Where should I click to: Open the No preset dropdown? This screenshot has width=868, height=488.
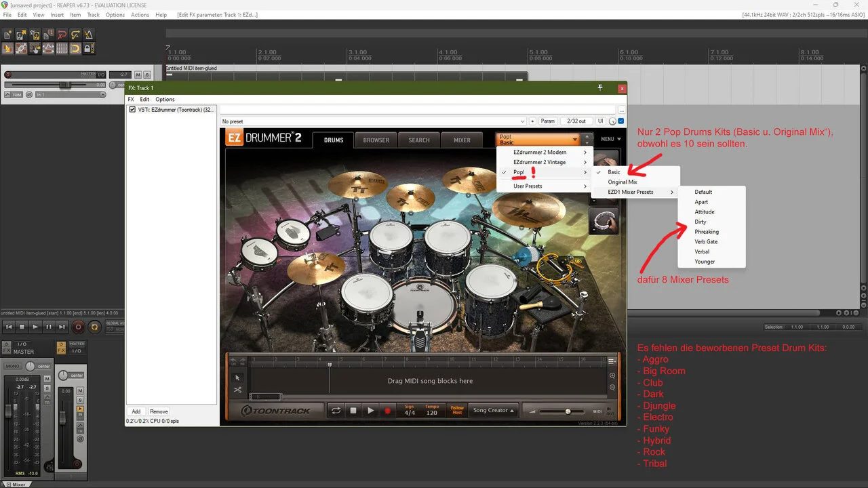click(522, 121)
